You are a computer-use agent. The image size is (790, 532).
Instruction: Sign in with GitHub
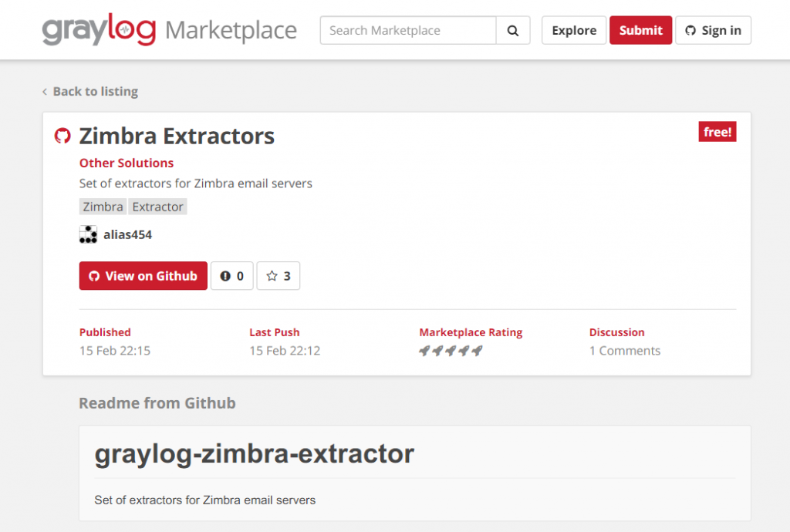[x=713, y=30]
